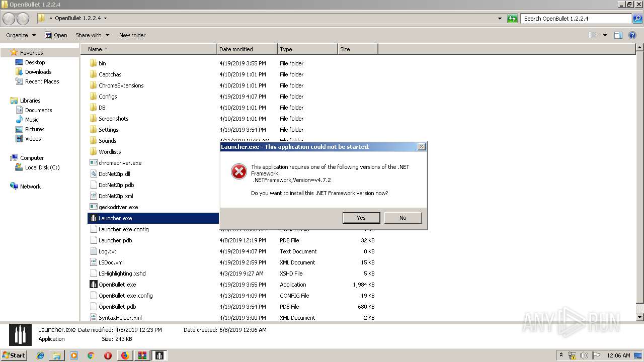
Task: Select the Settings folder icon
Action: coord(93,130)
